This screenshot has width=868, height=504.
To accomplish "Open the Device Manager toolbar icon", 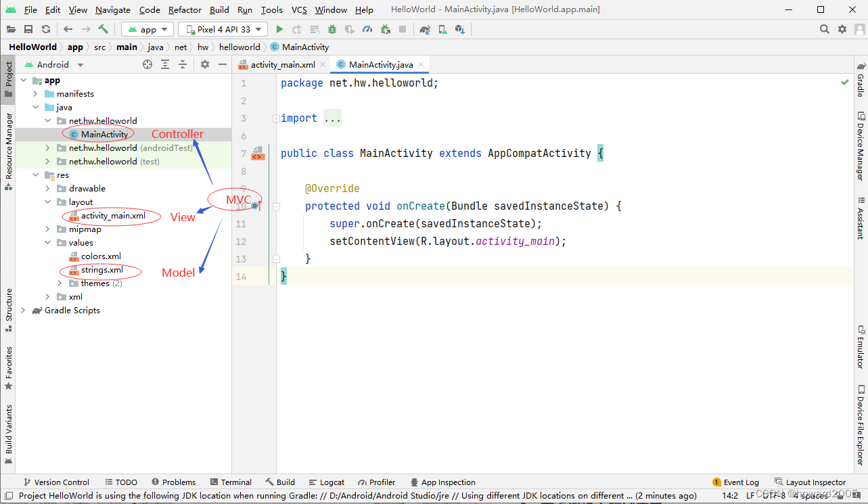I will pos(442,29).
